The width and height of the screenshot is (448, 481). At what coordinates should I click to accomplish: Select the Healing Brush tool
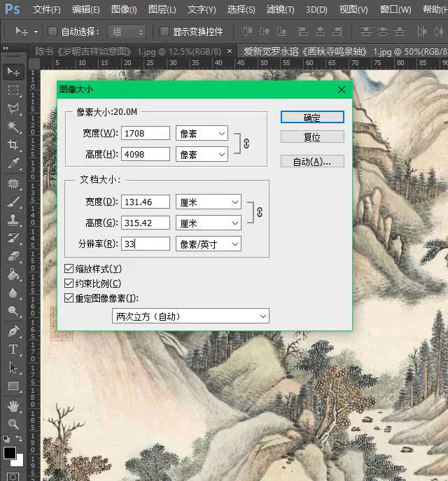click(13, 183)
